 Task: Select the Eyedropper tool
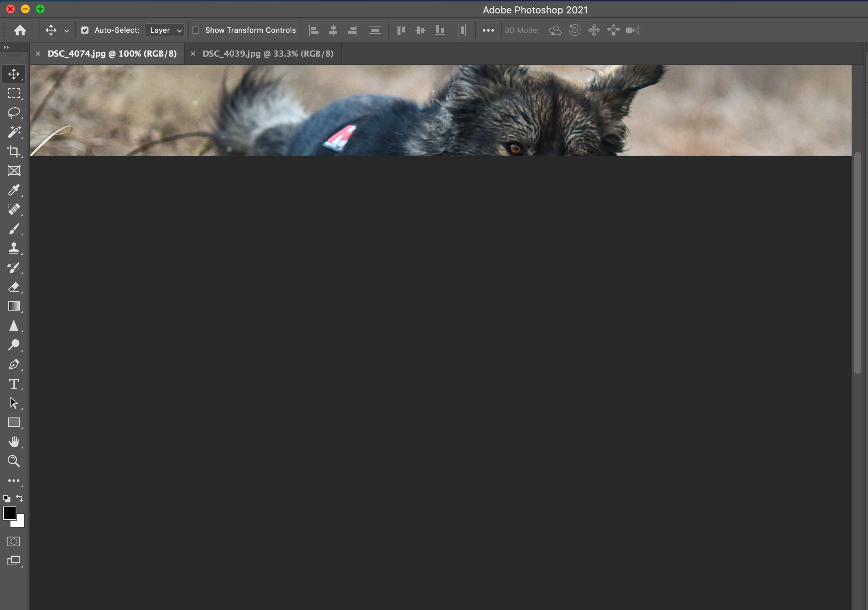click(14, 190)
